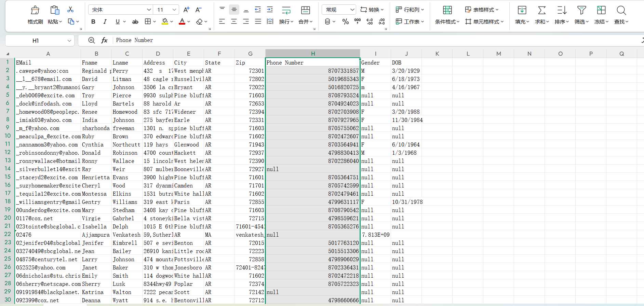Open the Worksheet (工作表) menu

tap(410, 22)
